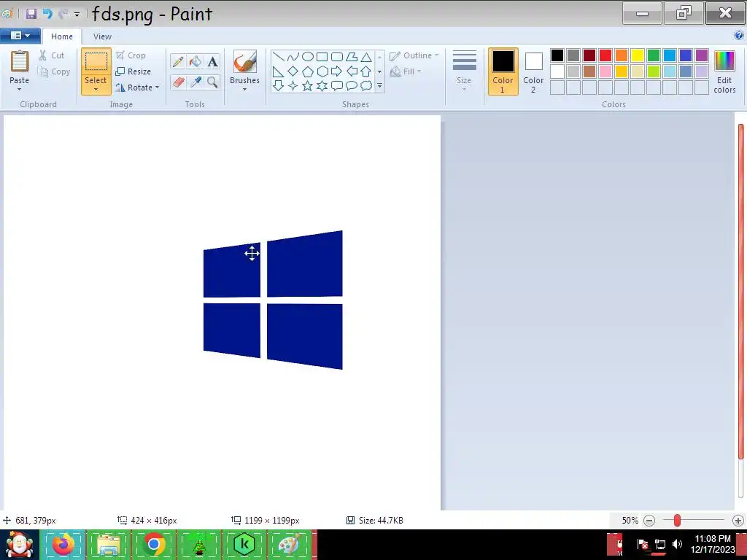The height and width of the screenshot is (560, 747).
Task: Pick the Five-point star shape
Action: click(308, 86)
